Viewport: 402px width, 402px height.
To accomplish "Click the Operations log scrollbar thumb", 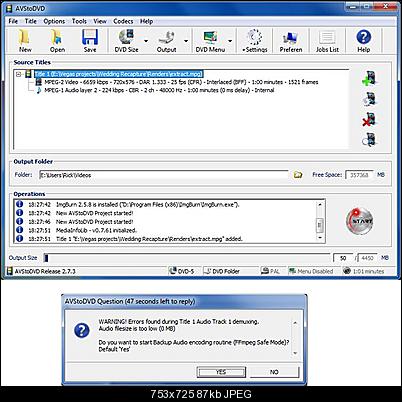I will pyautogui.click(x=320, y=225).
